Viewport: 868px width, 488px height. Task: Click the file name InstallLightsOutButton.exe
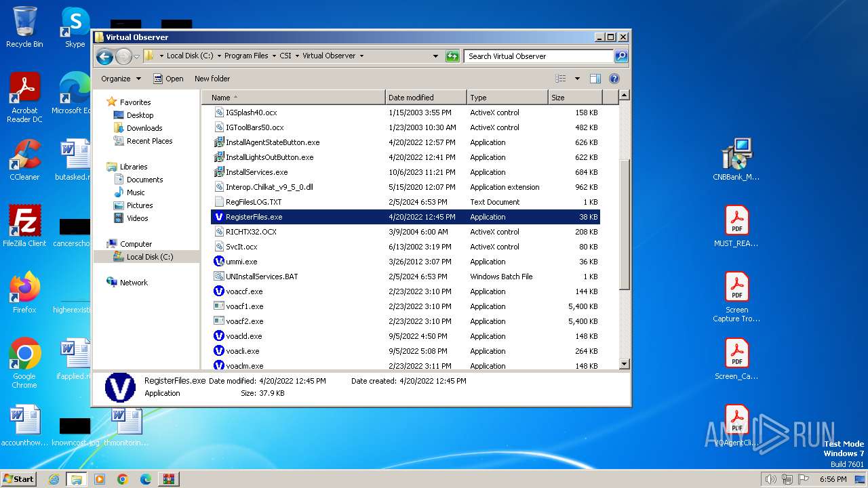pos(270,157)
